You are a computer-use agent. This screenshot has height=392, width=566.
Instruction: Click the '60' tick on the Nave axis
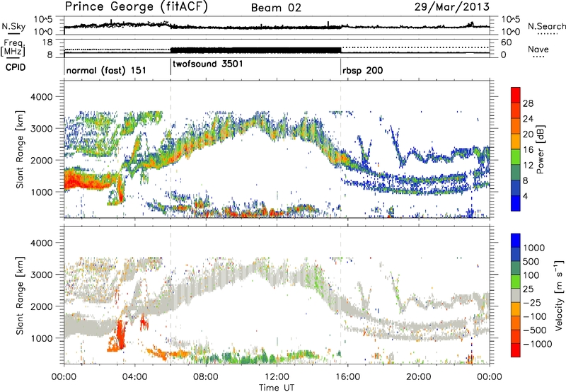(507, 42)
